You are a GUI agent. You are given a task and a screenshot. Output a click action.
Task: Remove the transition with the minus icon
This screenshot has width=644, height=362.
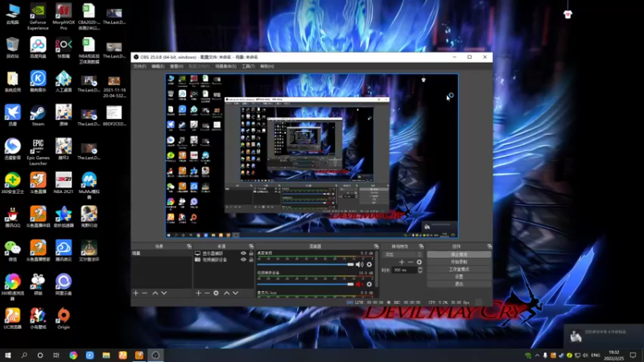click(411, 262)
